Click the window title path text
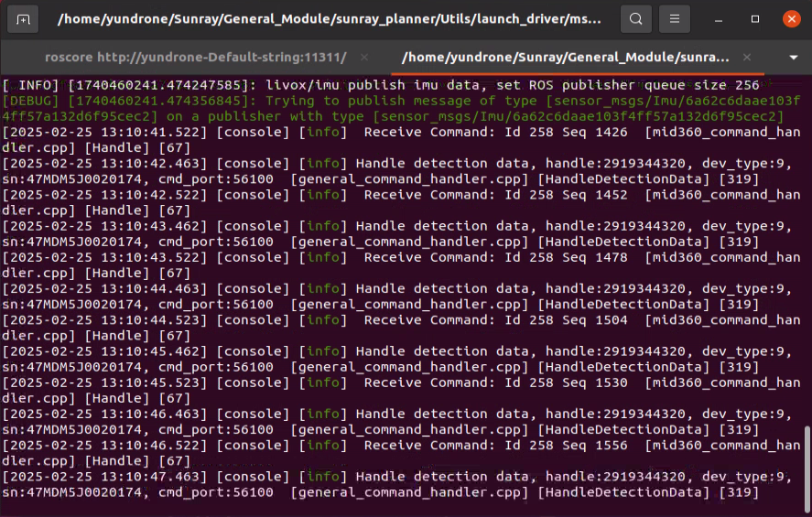Image resolution: width=812 pixels, height=517 pixels. tap(330, 19)
